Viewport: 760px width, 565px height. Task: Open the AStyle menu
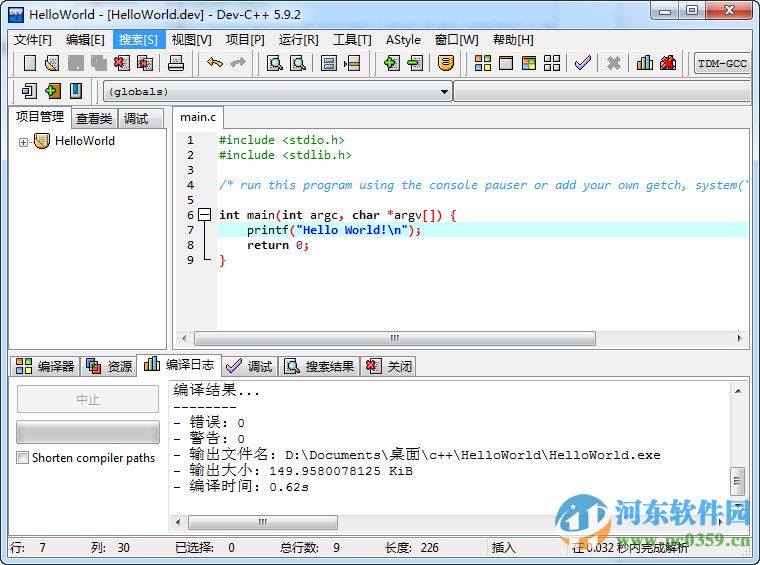tap(403, 40)
